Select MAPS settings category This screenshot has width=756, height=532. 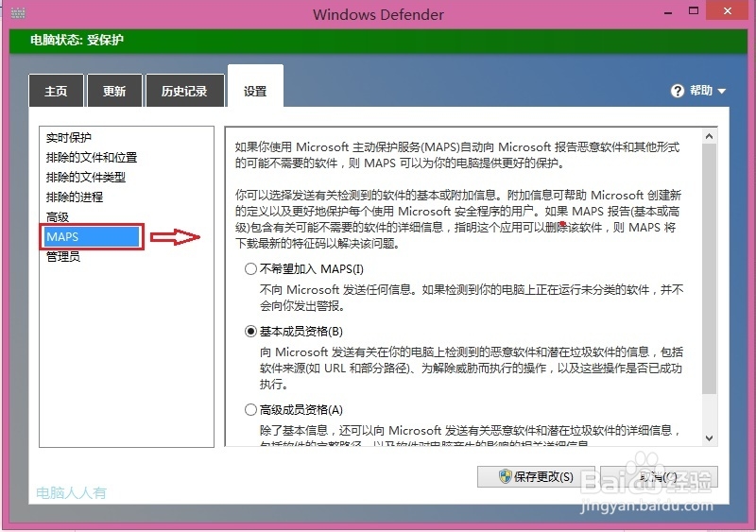92,237
